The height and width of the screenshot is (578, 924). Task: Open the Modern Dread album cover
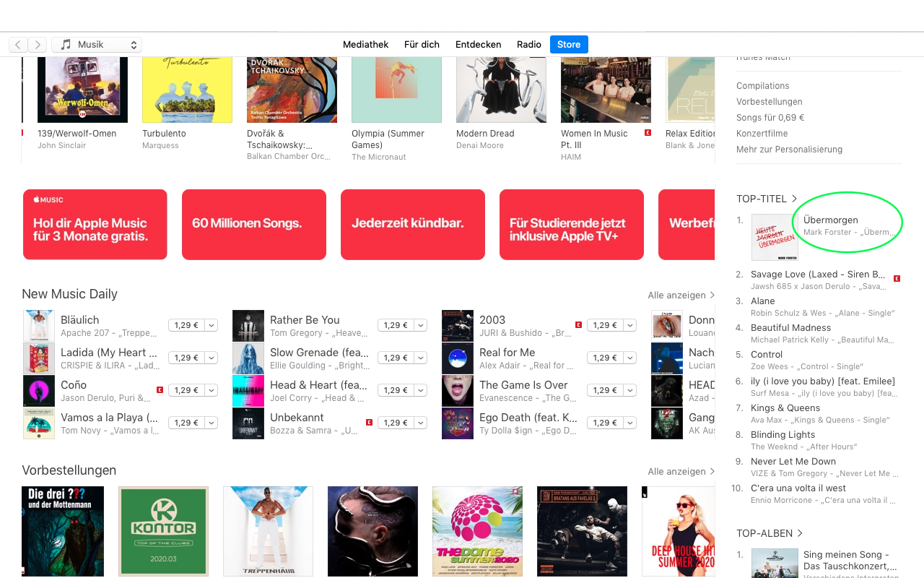point(501,90)
